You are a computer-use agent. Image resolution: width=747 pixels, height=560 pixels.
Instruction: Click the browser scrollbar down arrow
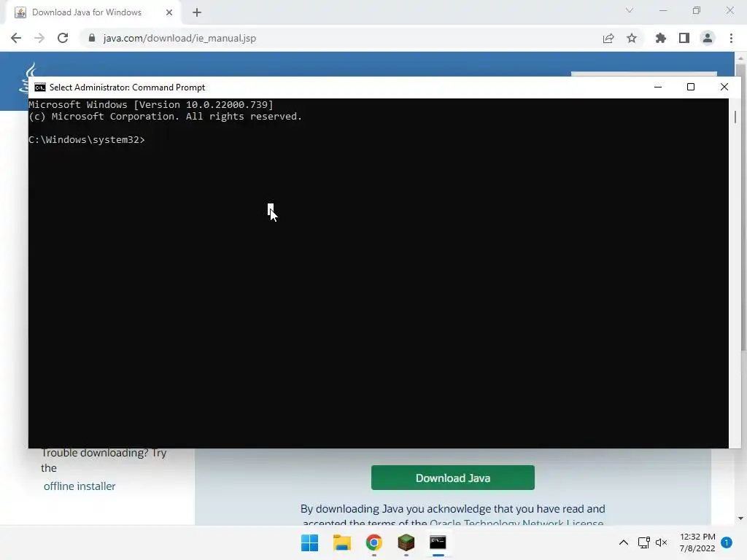[x=740, y=518]
